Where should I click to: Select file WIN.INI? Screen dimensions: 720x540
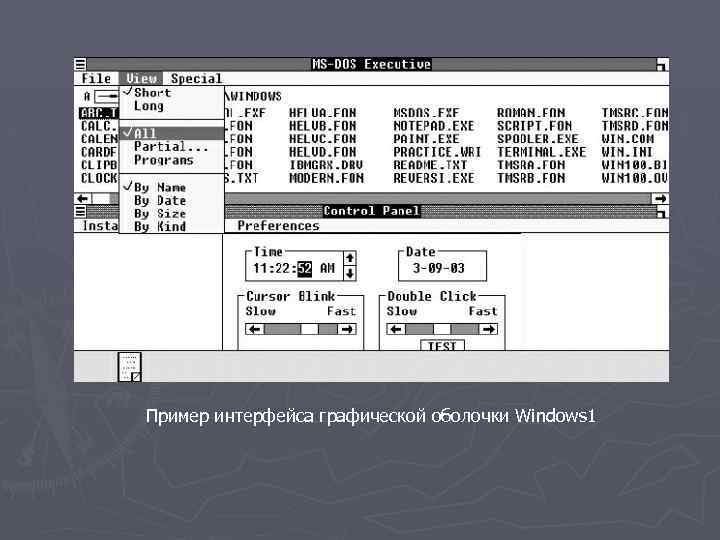tap(628, 152)
